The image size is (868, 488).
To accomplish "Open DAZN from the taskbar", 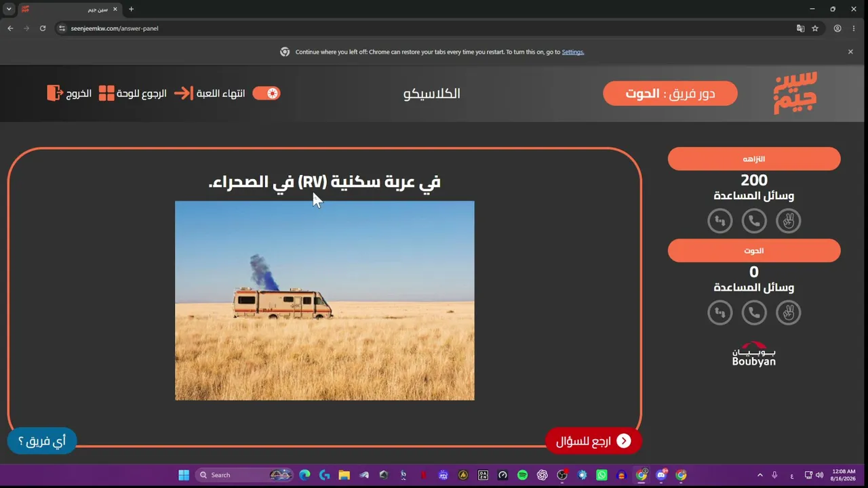I will (x=483, y=475).
